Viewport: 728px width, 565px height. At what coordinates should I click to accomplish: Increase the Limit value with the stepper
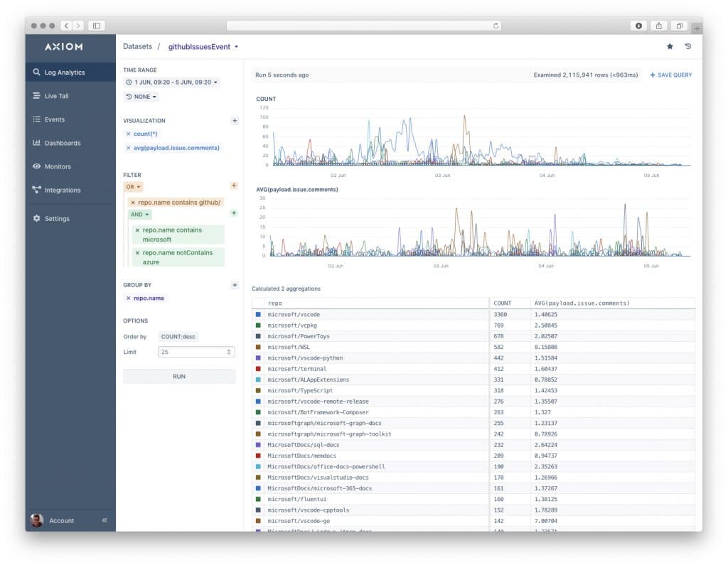click(x=228, y=350)
